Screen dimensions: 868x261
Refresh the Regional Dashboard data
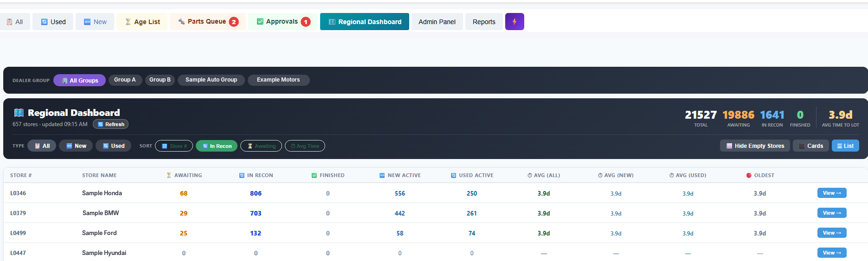(x=110, y=124)
